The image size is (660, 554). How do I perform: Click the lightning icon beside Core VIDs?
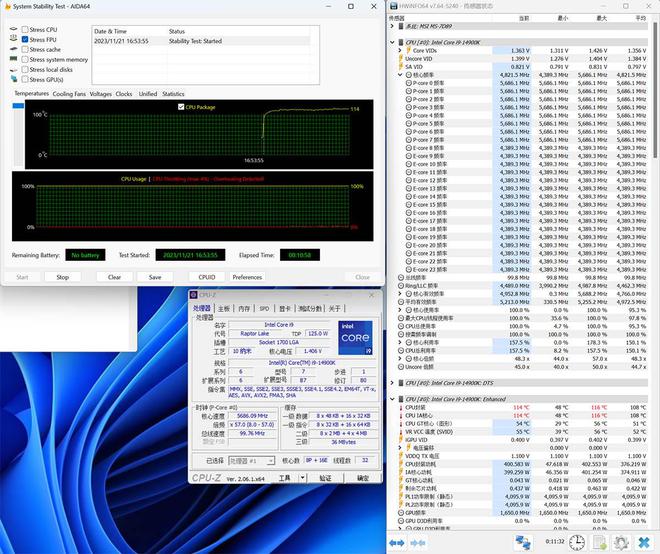[408, 50]
